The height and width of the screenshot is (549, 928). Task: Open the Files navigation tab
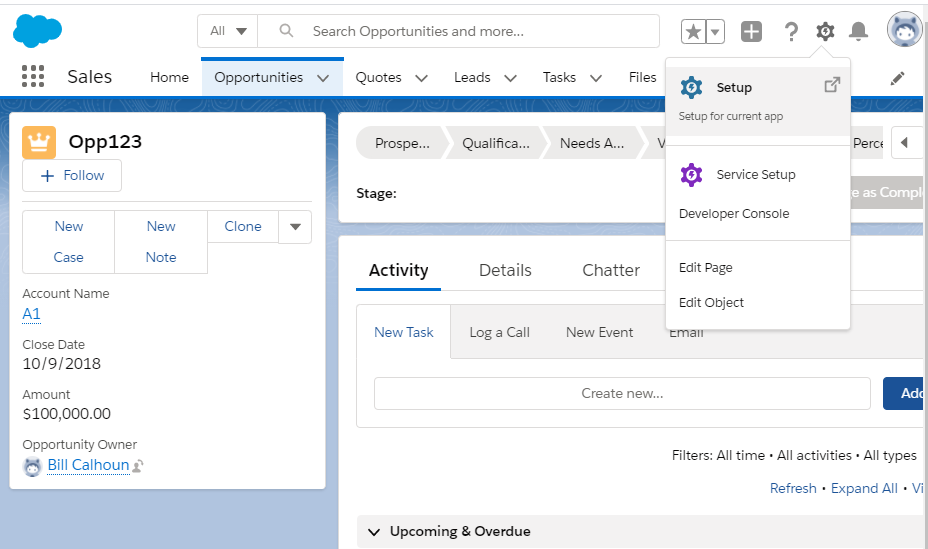pyautogui.click(x=643, y=77)
